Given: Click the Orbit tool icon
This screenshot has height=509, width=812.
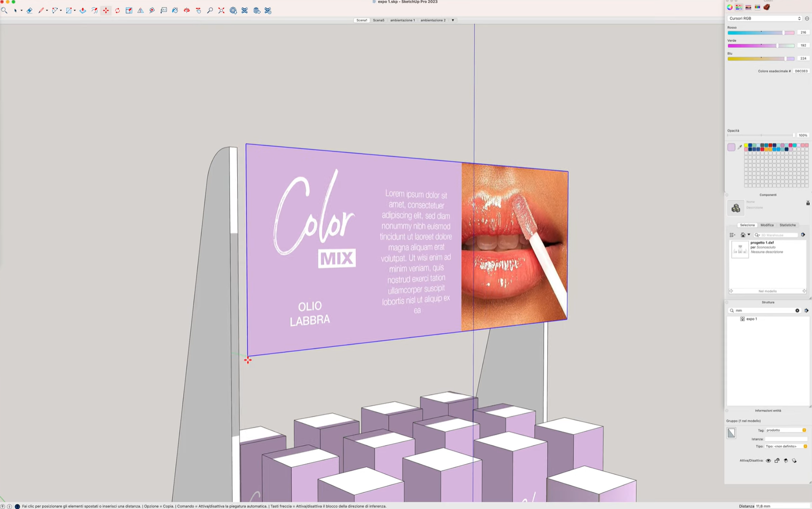Looking at the screenshot, I should click(187, 11).
